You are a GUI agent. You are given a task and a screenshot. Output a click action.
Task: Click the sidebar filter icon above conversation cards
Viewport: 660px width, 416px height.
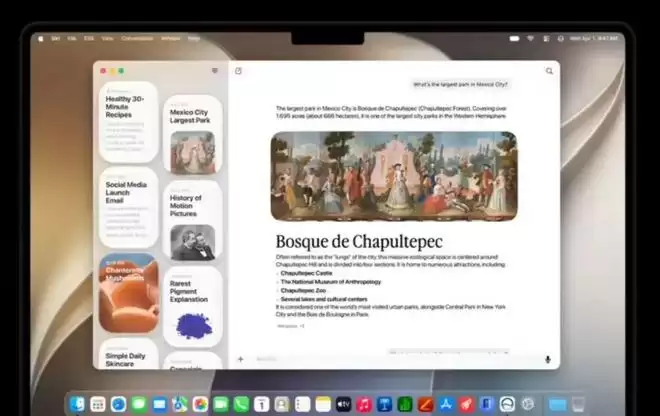(x=215, y=71)
